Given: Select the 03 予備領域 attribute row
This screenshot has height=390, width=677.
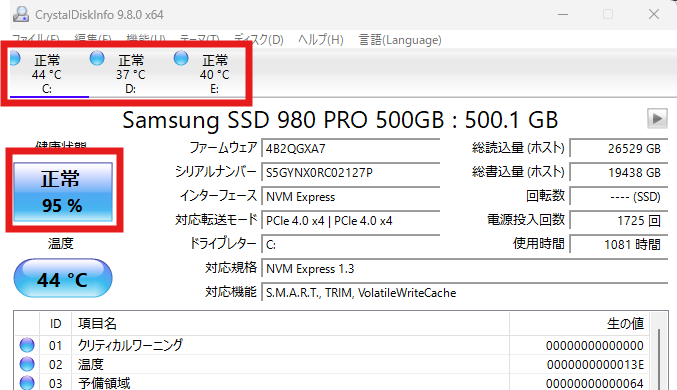Looking at the screenshot, I should (x=332, y=383).
